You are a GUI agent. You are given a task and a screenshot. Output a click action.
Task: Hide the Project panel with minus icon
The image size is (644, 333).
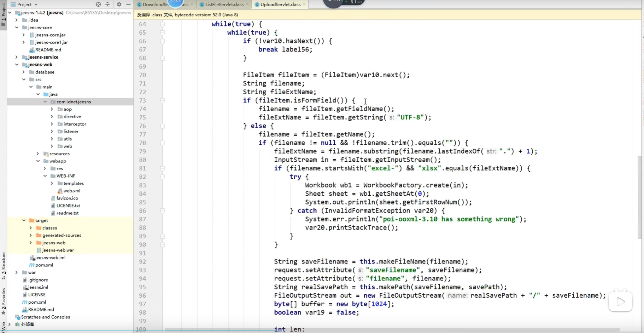[128, 4]
